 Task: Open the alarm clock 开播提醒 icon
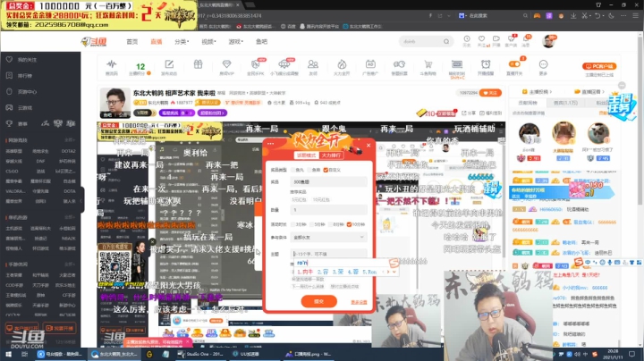(x=486, y=64)
